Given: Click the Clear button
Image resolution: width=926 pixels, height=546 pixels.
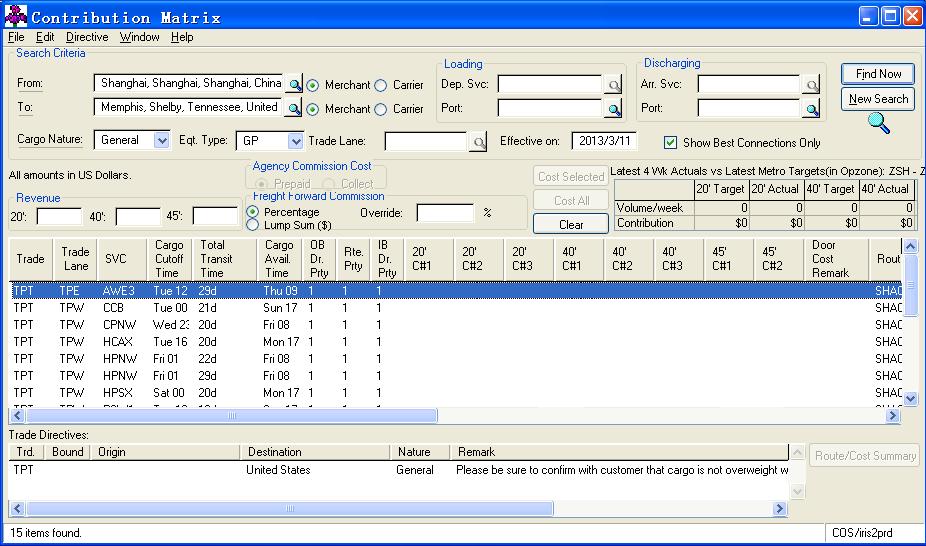Looking at the screenshot, I should coord(571,225).
